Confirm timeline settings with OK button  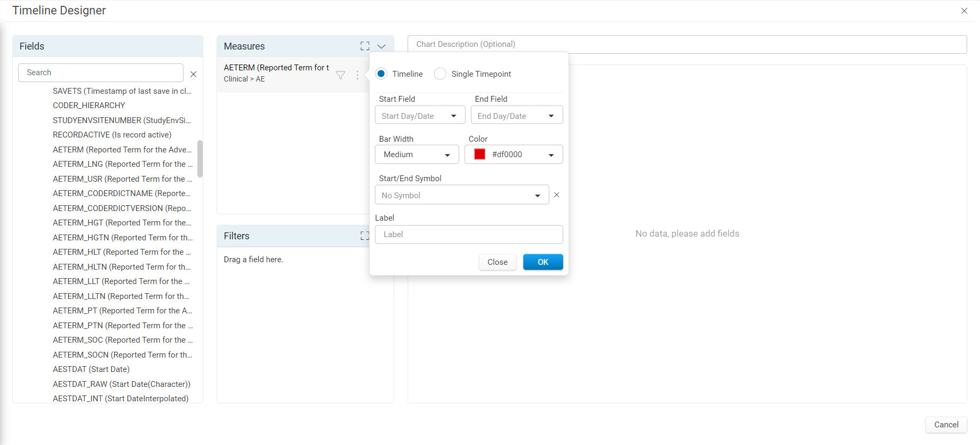(543, 262)
